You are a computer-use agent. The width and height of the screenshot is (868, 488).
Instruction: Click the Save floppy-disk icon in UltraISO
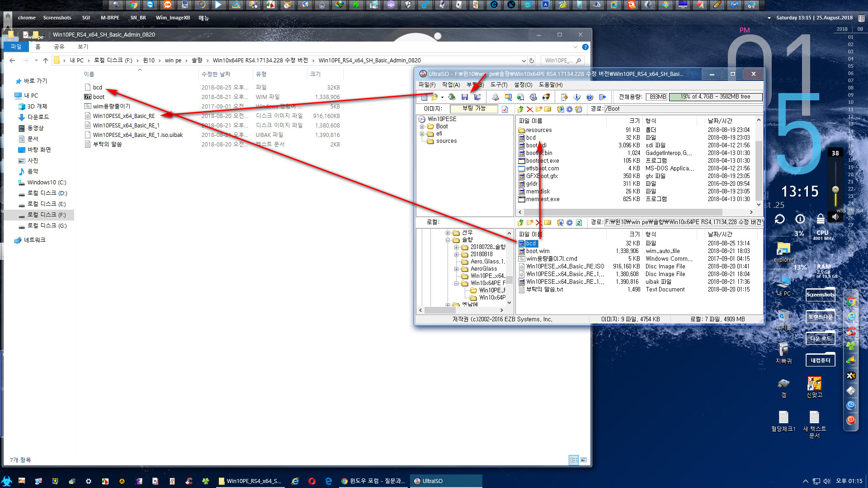[464, 97]
